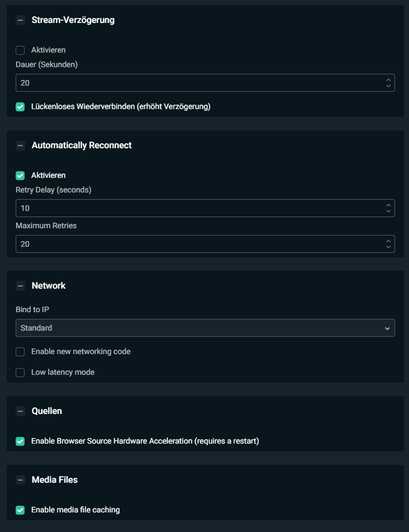Click the Maximum Retries input field
Image resolution: width=409 pixels, height=532 pixels.
coord(196,244)
